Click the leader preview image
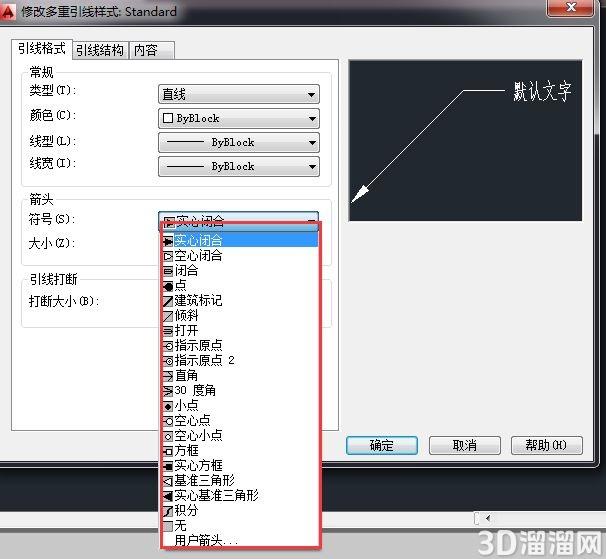 point(465,141)
